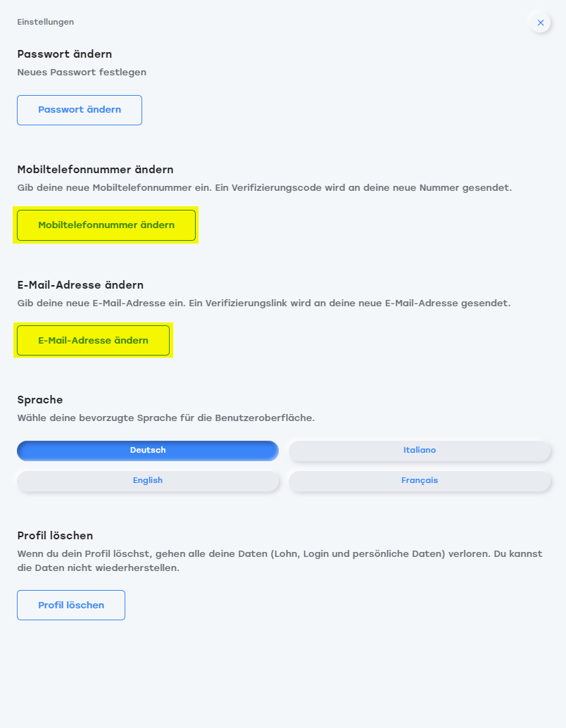Choose English as preferred language
The height and width of the screenshot is (728, 566).
click(x=148, y=481)
